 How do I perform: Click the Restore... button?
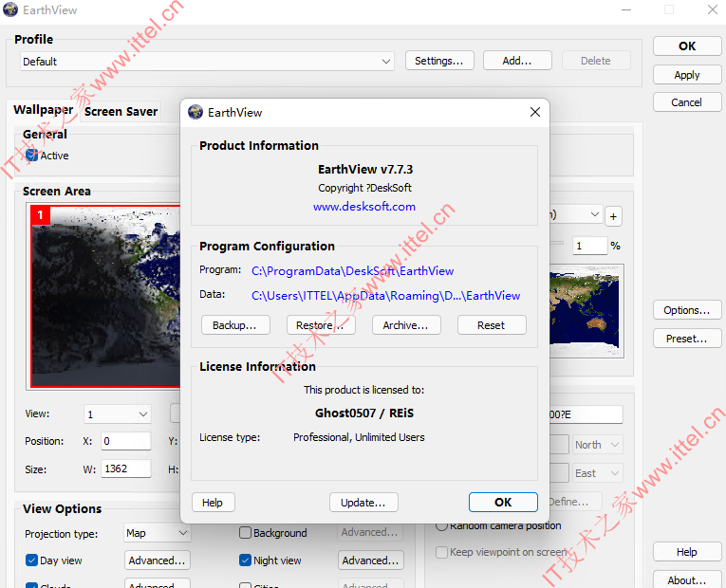321,325
